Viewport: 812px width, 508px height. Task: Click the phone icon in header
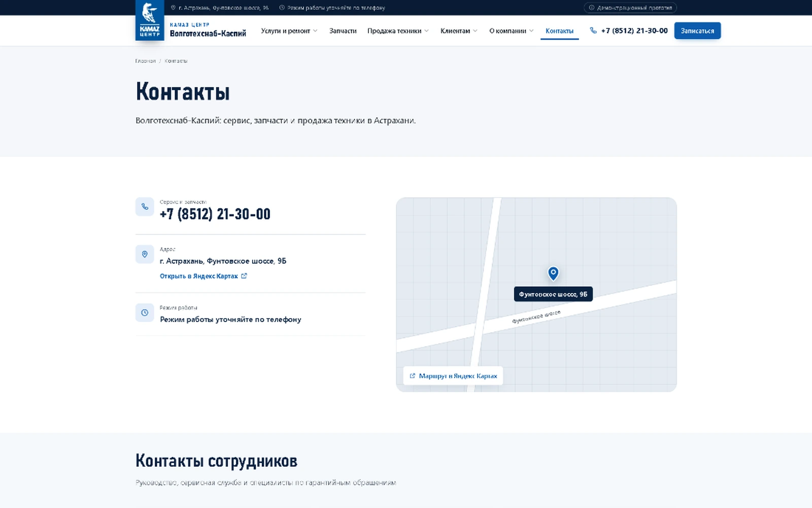593,30
